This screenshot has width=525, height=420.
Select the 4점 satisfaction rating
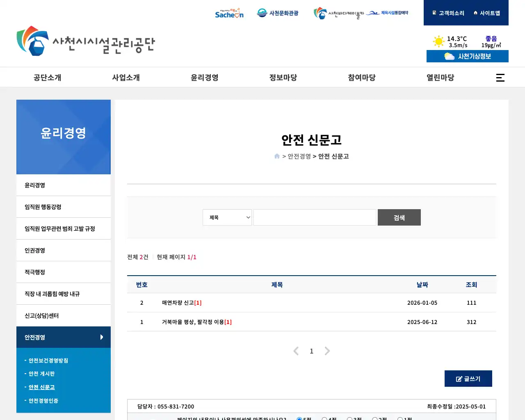click(x=324, y=419)
